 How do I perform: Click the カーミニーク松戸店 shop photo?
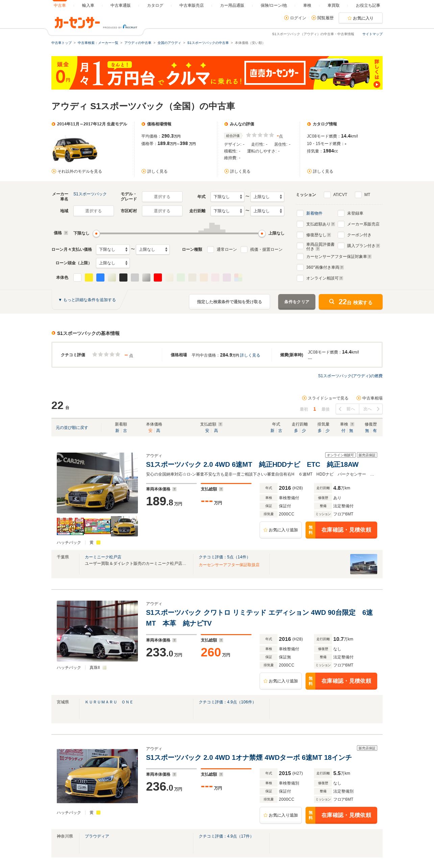click(x=364, y=564)
